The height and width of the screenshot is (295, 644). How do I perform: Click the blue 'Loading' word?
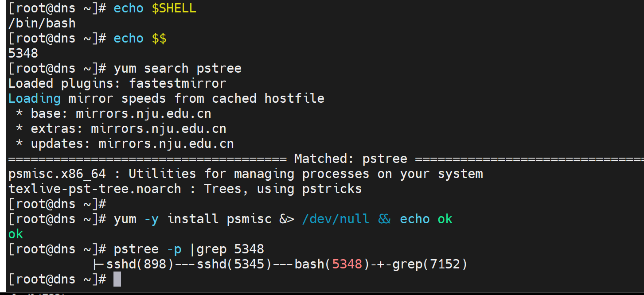(x=35, y=98)
